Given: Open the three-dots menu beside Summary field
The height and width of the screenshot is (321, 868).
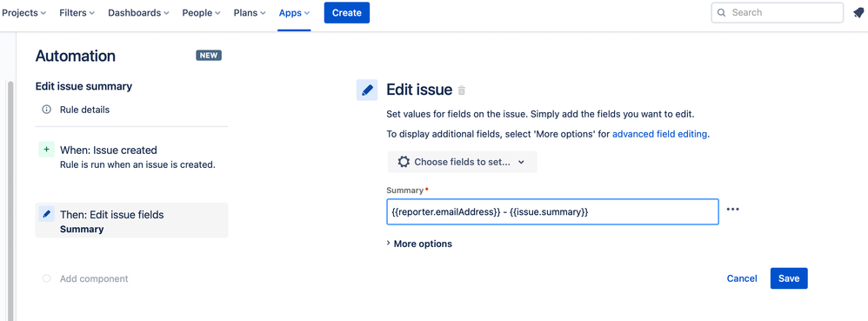Looking at the screenshot, I should (x=732, y=210).
